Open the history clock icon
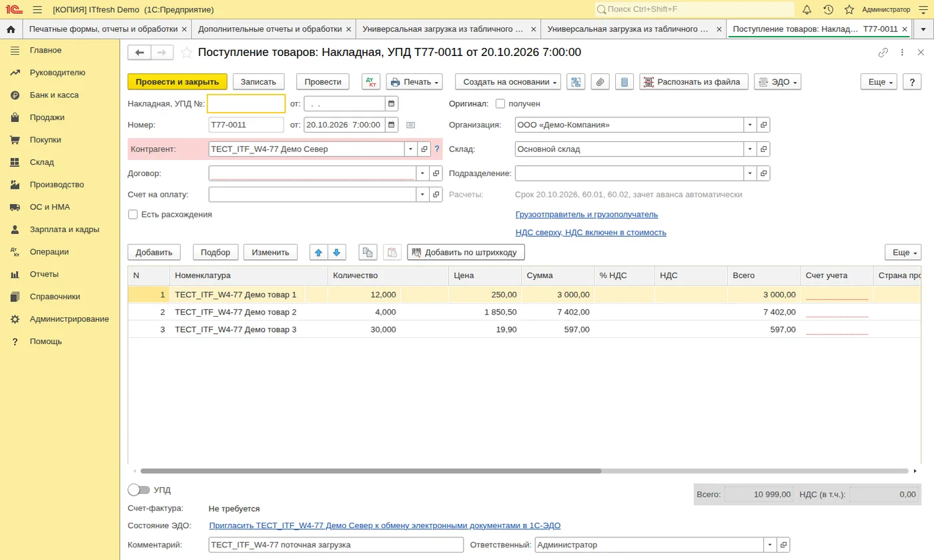Screen dimensions: 934x560 point(828,9)
